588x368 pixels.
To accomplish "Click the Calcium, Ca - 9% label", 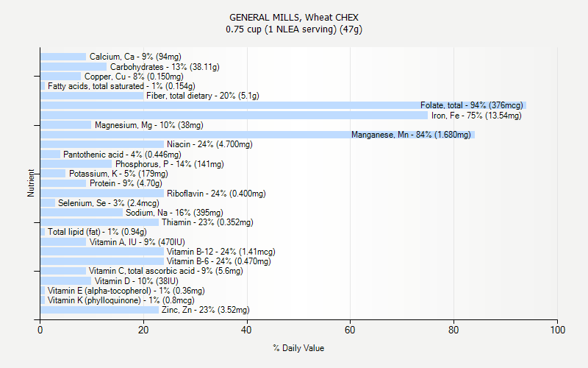I will click(135, 57).
